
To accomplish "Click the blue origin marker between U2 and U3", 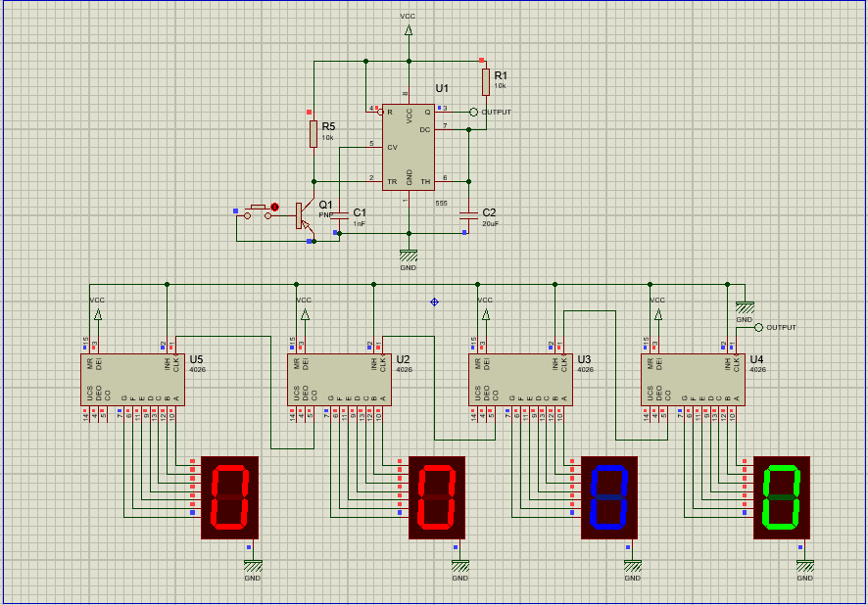I will [x=435, y=302].
